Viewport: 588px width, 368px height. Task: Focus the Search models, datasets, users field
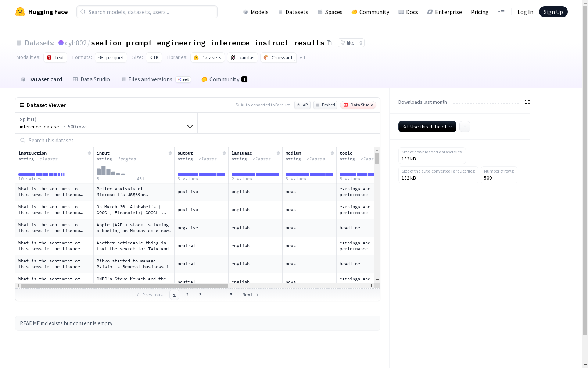click(147, 12)
